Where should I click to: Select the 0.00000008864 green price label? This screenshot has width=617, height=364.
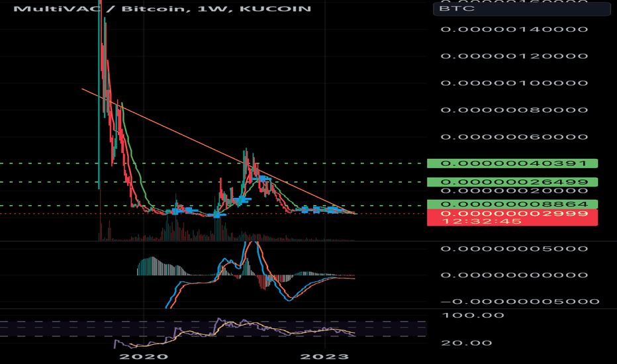[512, 205]
